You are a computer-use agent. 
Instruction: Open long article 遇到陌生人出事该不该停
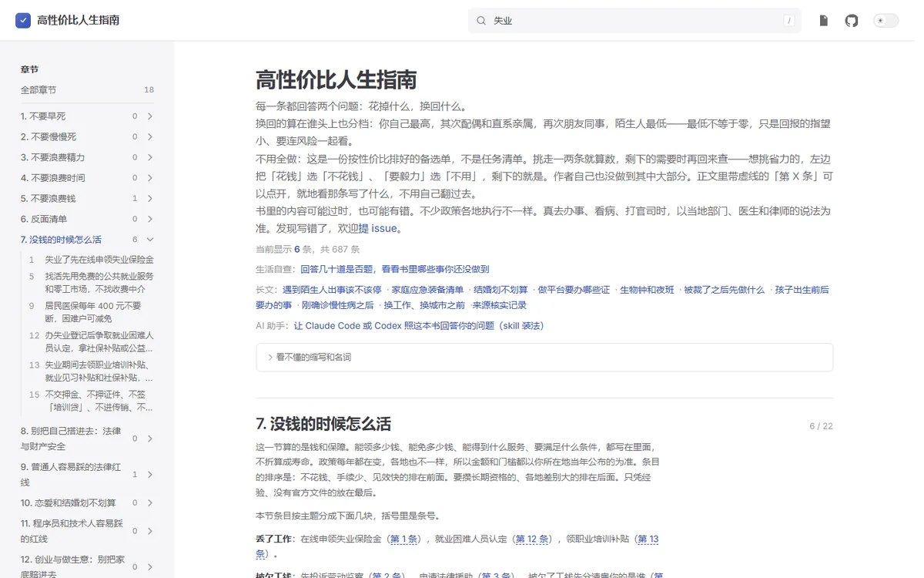coord(332,290)
